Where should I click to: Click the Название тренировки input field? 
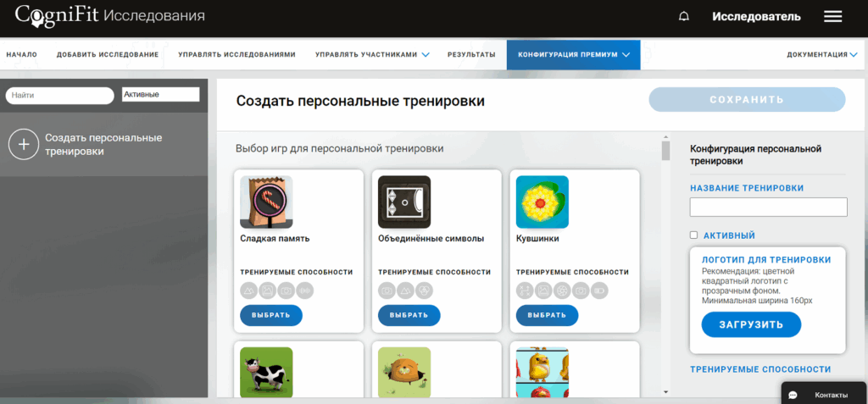pos(768,207)
